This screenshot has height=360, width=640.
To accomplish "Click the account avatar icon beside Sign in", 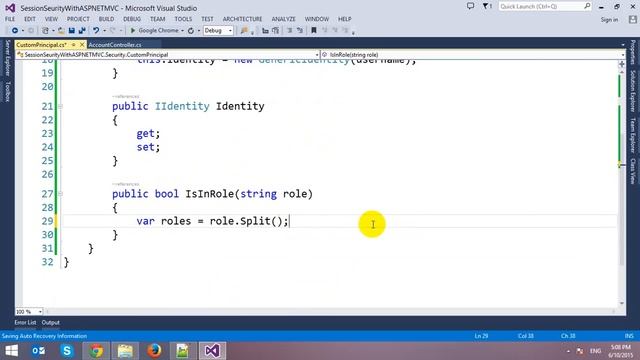I will tap(633, 19).
